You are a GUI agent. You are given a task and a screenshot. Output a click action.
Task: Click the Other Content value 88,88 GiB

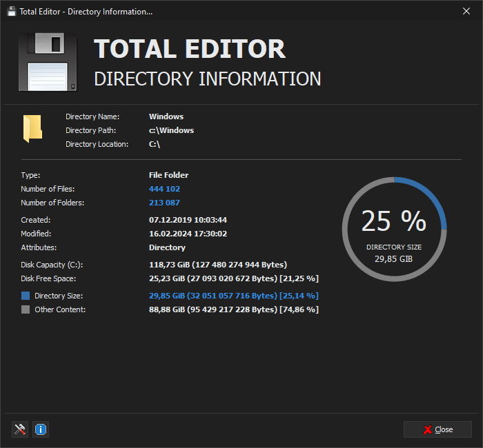[x=234, y=309]
